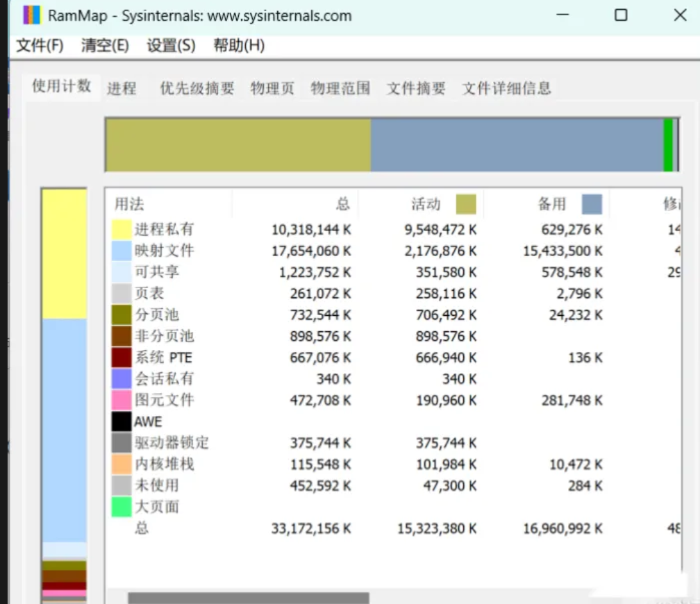Open the 文件(F) menu

[x=40, y=45]
